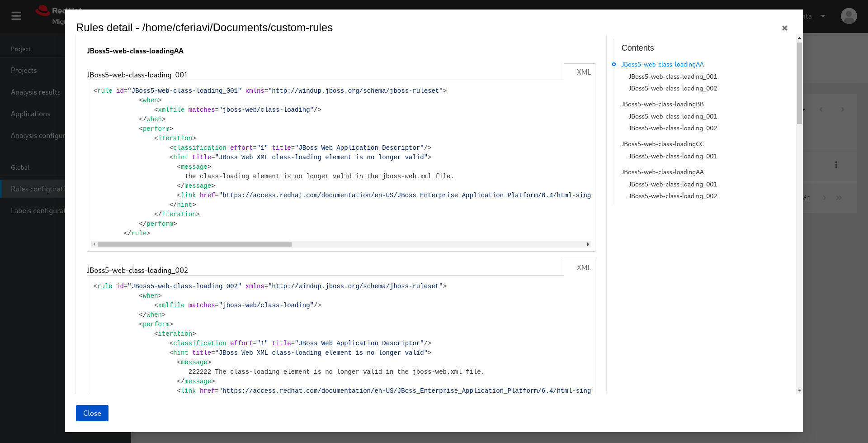Click the dialog scroll up arrow
The image size is (868, 443).
(799, 38)
